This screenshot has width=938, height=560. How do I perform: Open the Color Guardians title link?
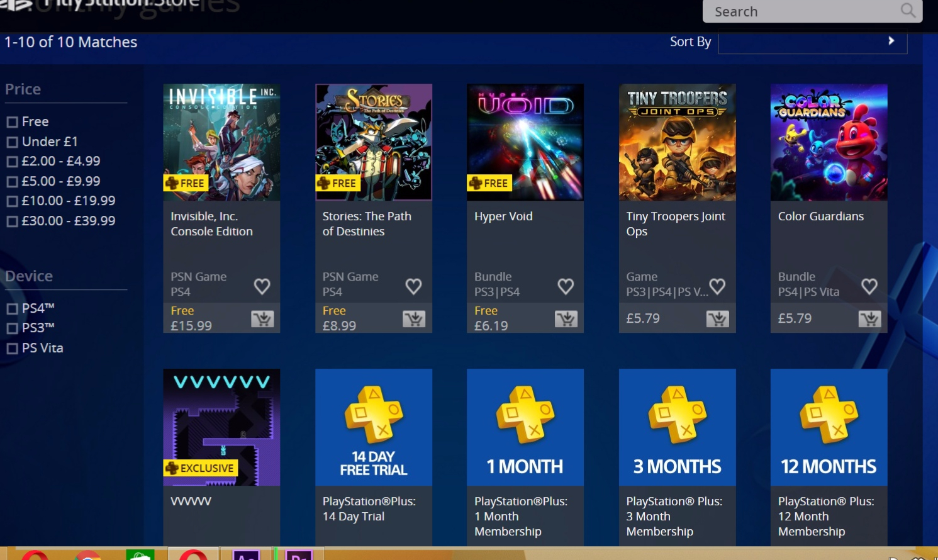click(x=821, y=216)
